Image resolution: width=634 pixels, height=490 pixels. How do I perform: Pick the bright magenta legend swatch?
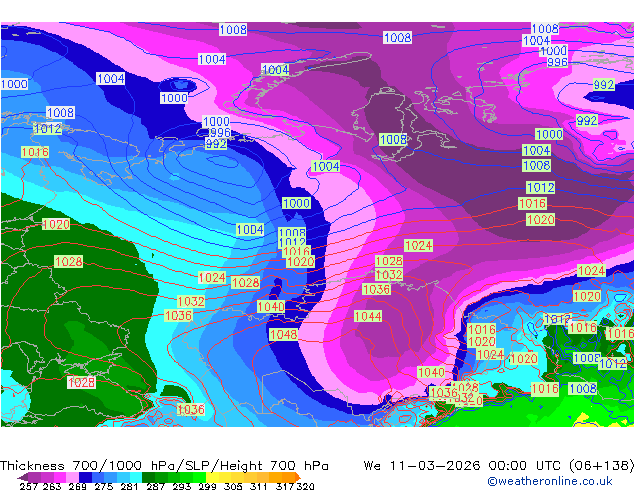click(60, 477)
